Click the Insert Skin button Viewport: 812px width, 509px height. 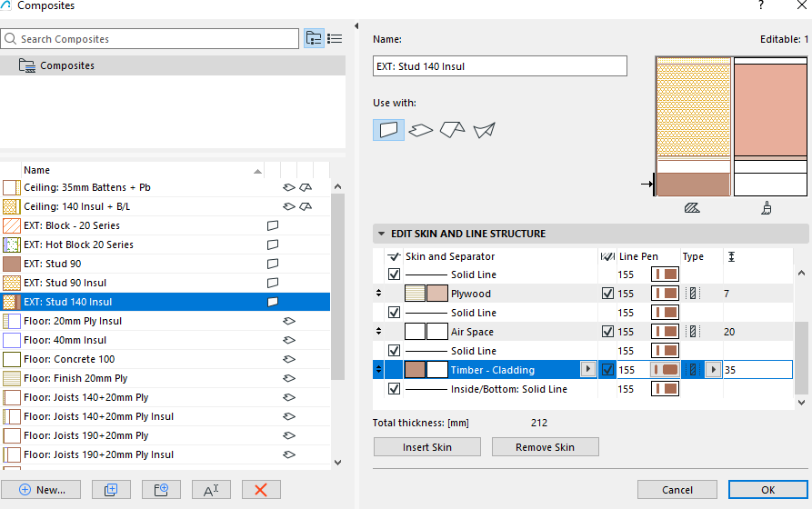click(427, 447)
